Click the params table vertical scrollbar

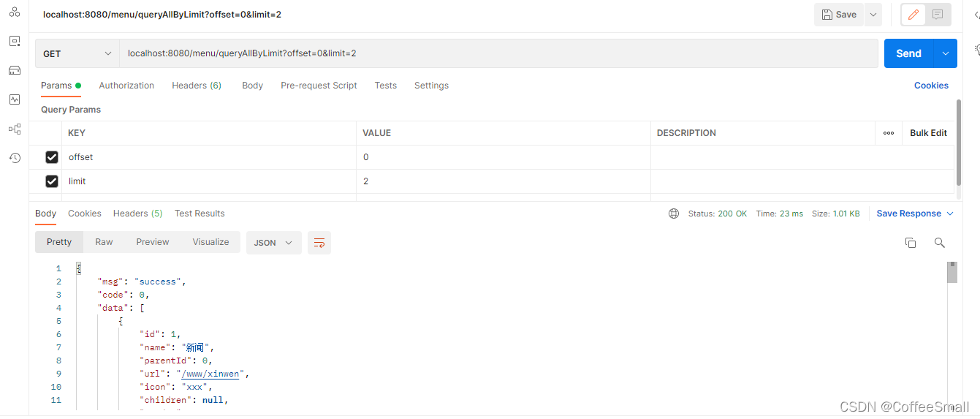[x=958, y=143]
